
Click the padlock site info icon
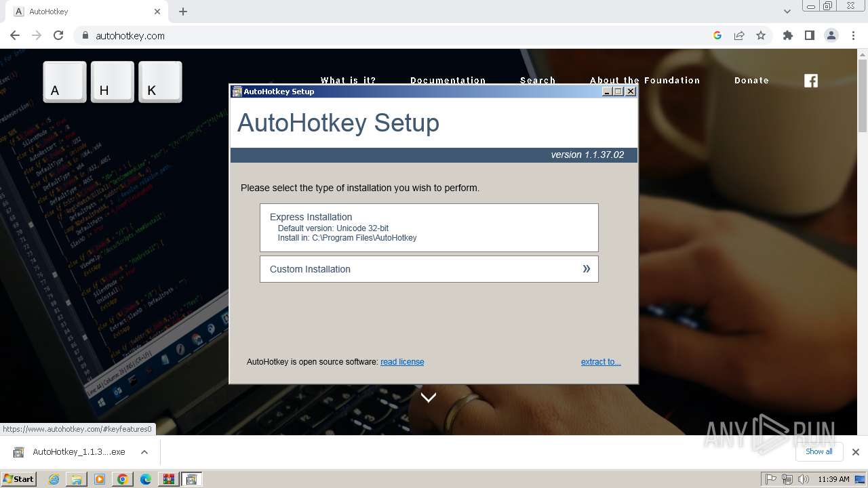coord(85,35)
